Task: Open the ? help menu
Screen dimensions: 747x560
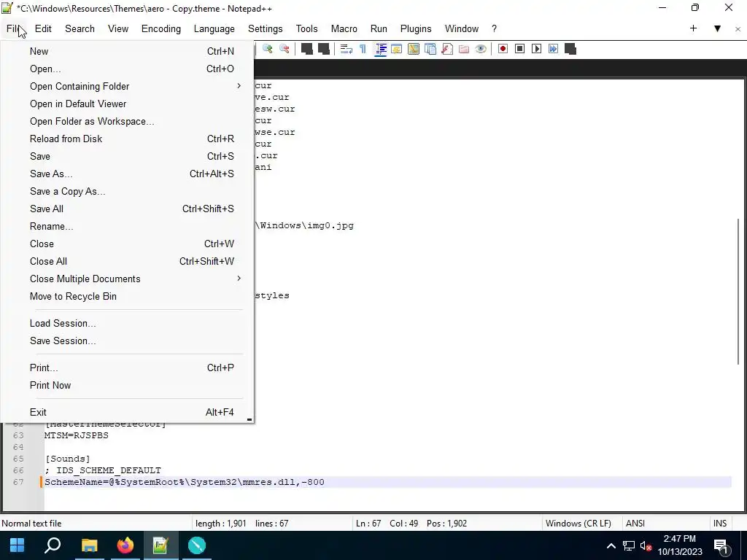Action: click(x=494, y=28)
